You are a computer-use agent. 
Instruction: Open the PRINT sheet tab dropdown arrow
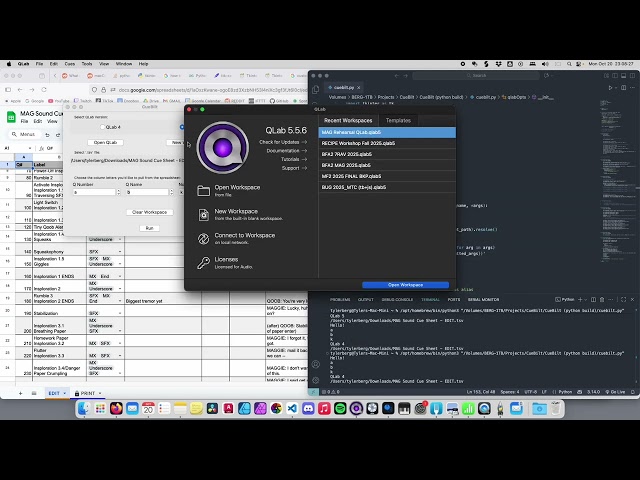pos(100,393)
